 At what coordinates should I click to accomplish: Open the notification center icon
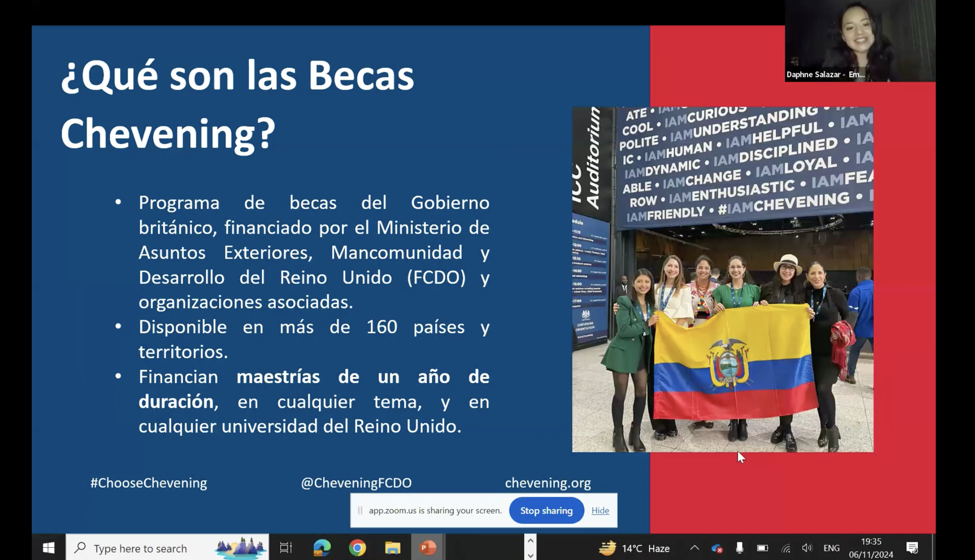point(912,548)
